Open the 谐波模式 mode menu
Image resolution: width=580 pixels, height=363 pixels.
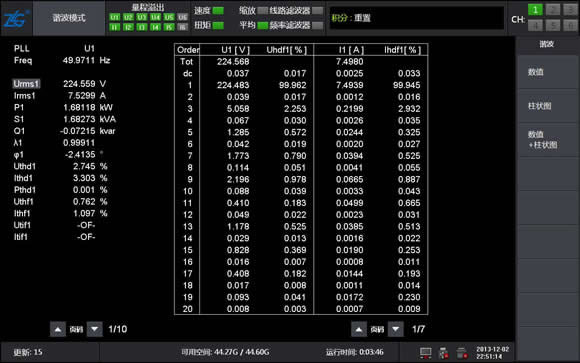pyautogui.click(x=69, y=18)
